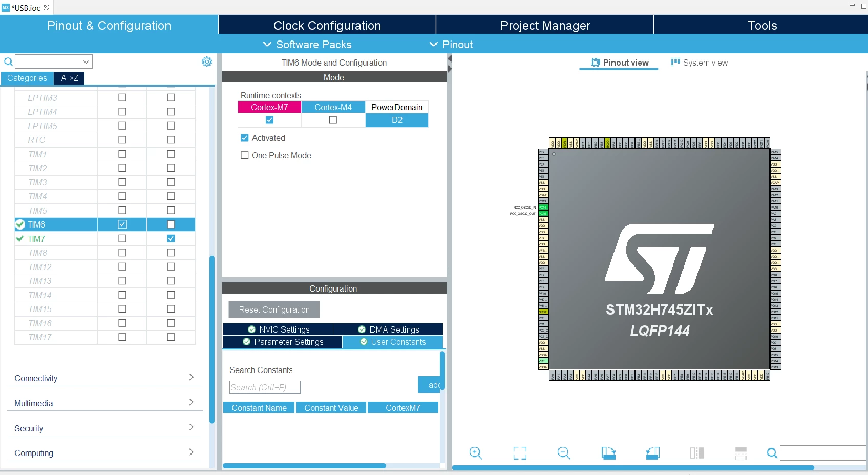Expand the Connectivity category
The height and width of the screenshot is (475, 868).
[x=105, y=378]
